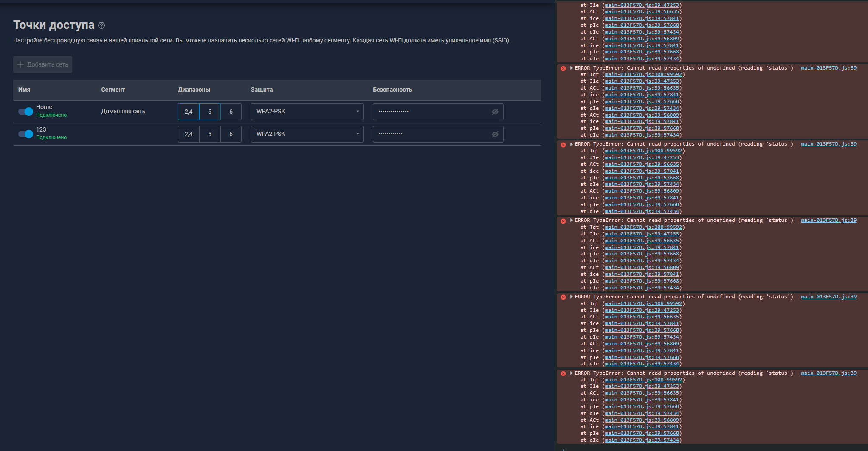Open the Tqt main-013F57D.js:108:99592 link in last error
The image size is (868, 451).
coord(643,380)
